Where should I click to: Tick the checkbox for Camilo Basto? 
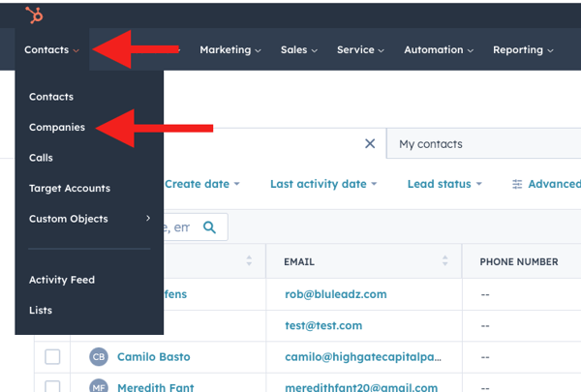tap(52, 357)
